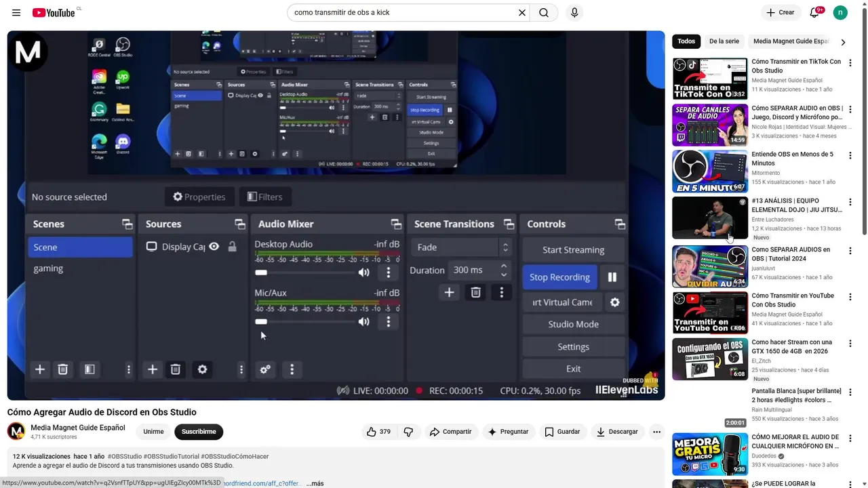868x488 pixels.
Task: Click the Preguntar button
Action: coord(508,432)
